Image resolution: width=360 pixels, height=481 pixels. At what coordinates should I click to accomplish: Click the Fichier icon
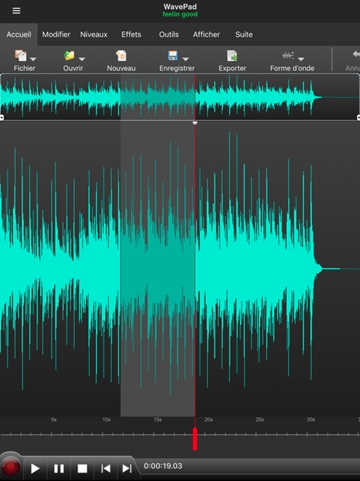[x=21, y=55]
